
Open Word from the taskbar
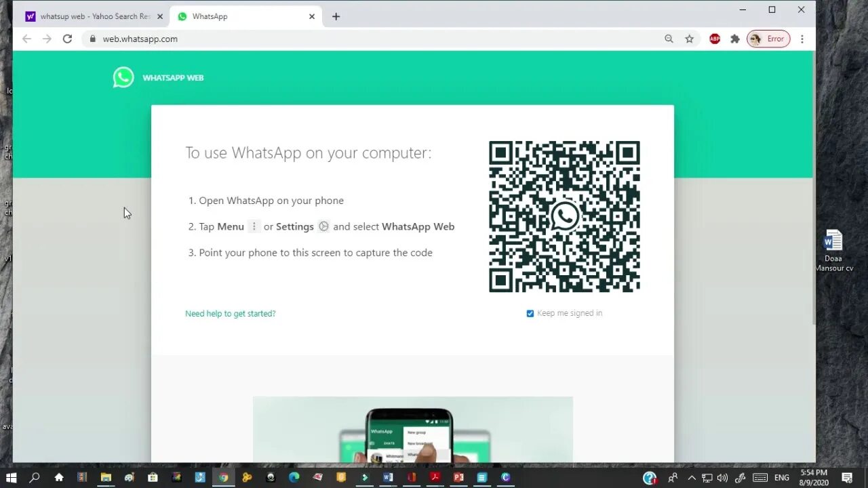click(388, 477)
